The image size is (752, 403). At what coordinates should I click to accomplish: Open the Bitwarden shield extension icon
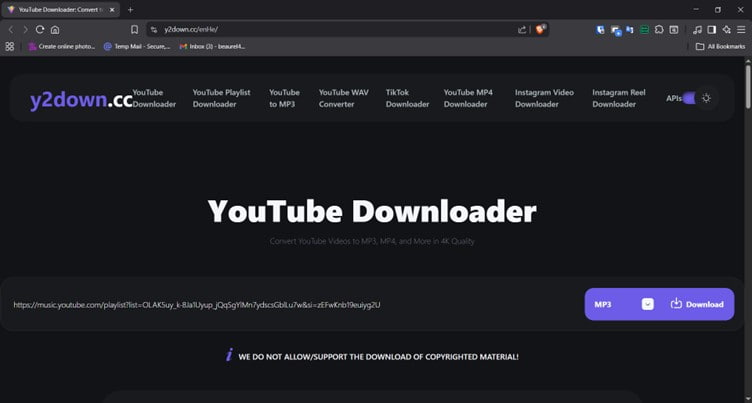600,30
